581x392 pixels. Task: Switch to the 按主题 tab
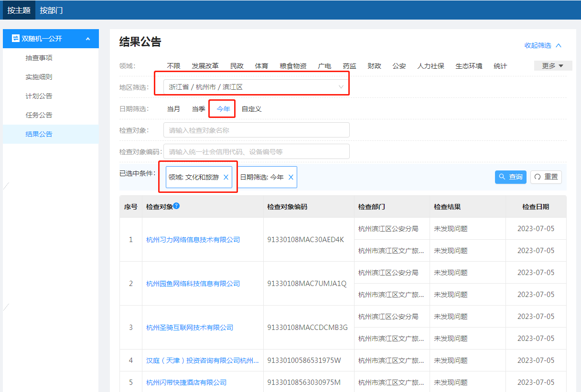click(x=19, y=10)
